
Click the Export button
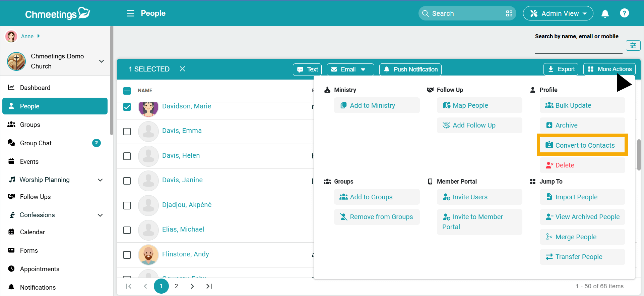(x=561, y=69)
